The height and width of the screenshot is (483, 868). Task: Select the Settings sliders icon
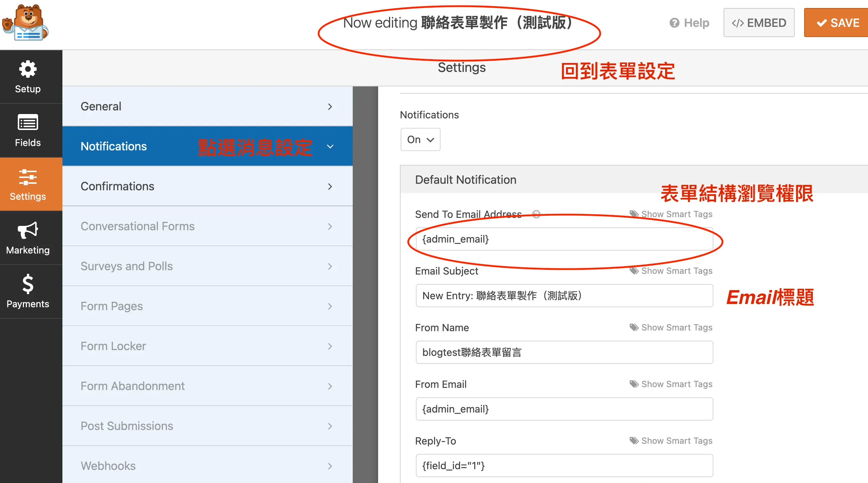point(28,184)
